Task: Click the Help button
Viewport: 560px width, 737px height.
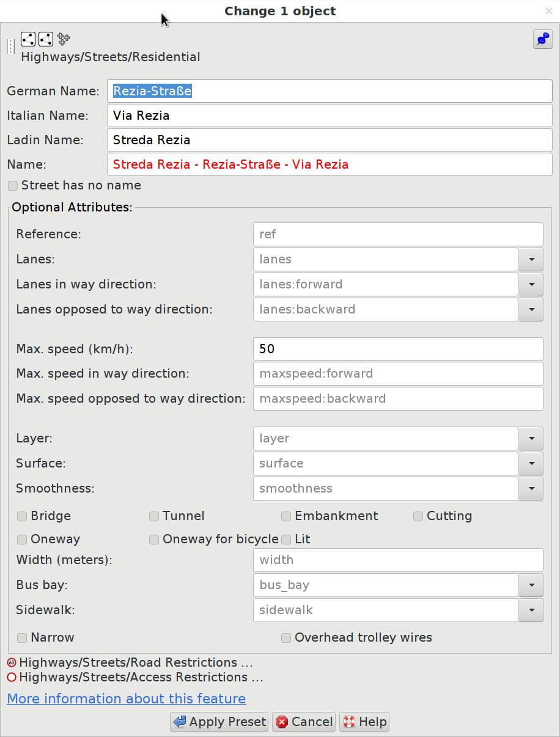Action: point(364,722)
